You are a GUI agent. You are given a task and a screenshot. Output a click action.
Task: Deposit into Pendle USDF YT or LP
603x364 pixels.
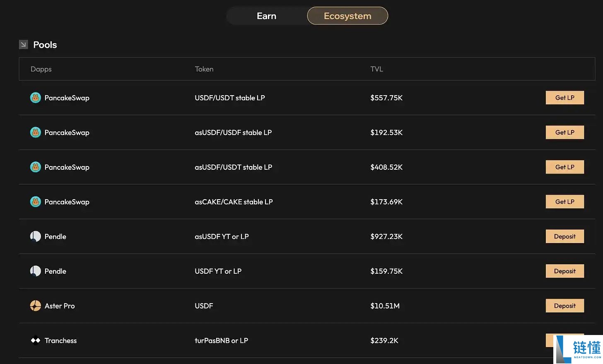(x=565, y=271)
